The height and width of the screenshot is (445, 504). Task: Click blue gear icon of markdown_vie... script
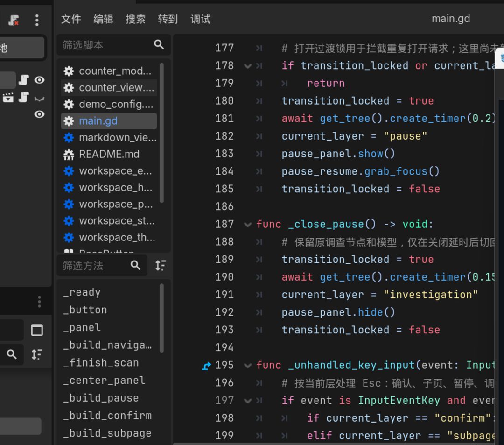[x=69, y=138]
